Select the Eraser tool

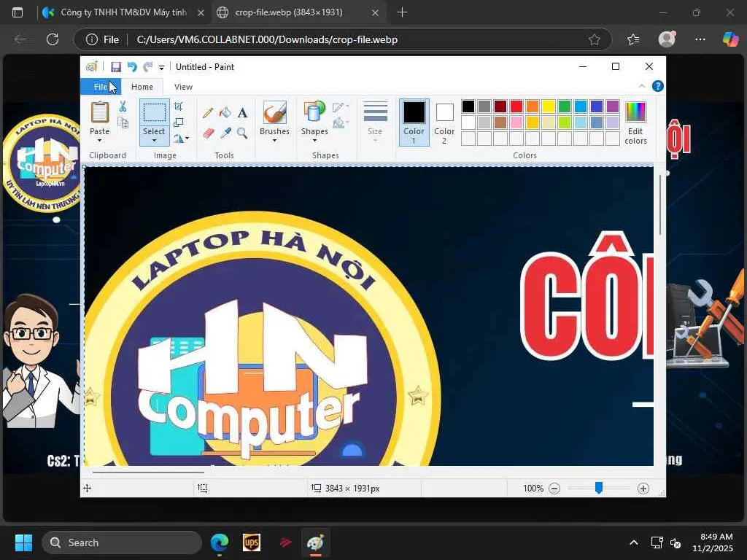tap(208, 133)
